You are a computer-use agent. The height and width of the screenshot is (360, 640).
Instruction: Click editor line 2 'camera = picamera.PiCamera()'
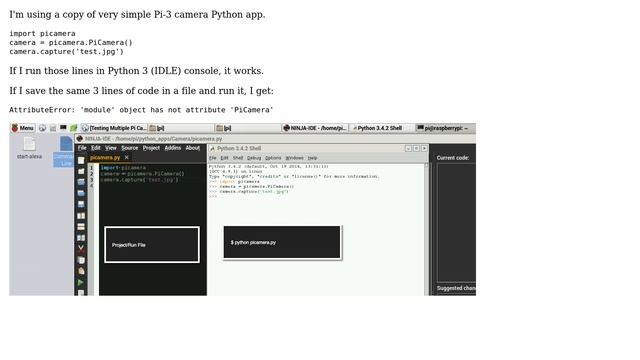[142, 174]
